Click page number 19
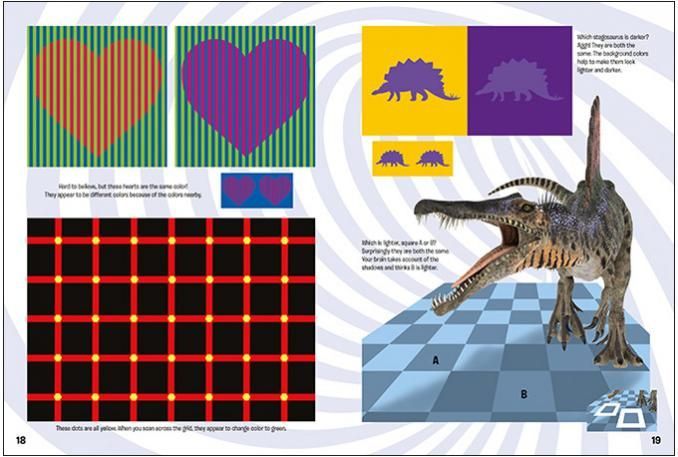This screenshot has width=678, height=457. [x=656, y=440]
